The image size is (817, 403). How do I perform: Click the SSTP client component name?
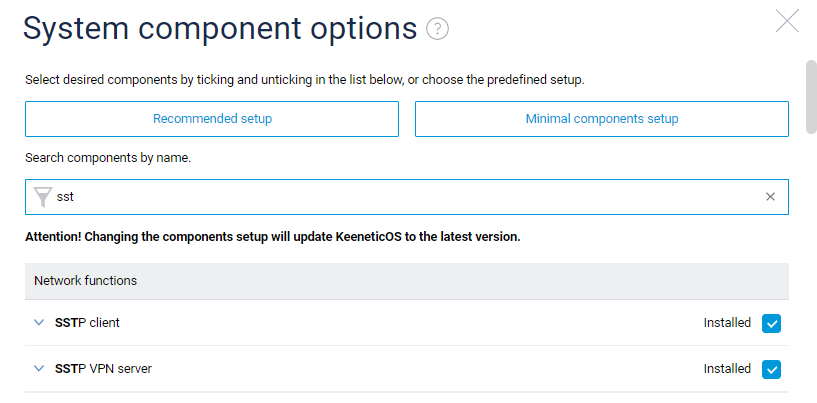(x=87, y=323)
